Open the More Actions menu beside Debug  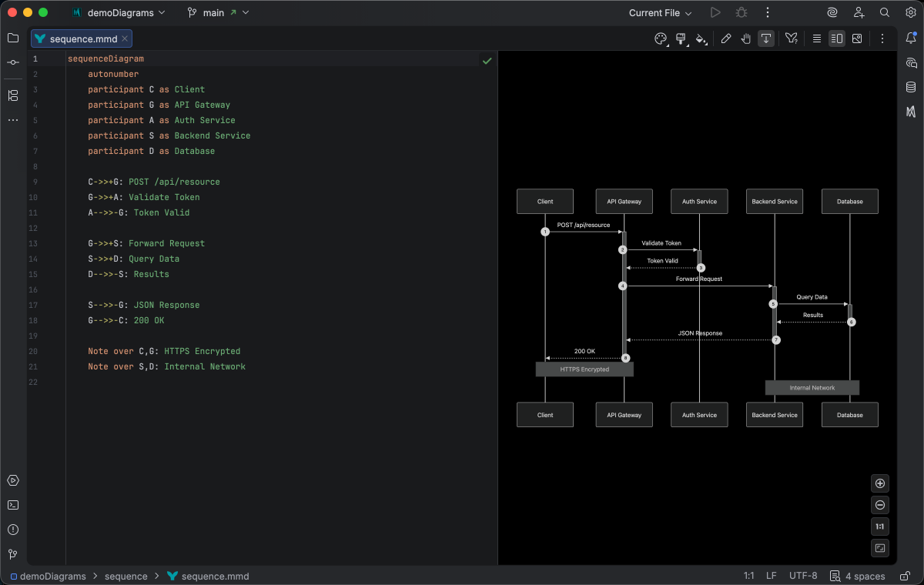pos(767,12)
